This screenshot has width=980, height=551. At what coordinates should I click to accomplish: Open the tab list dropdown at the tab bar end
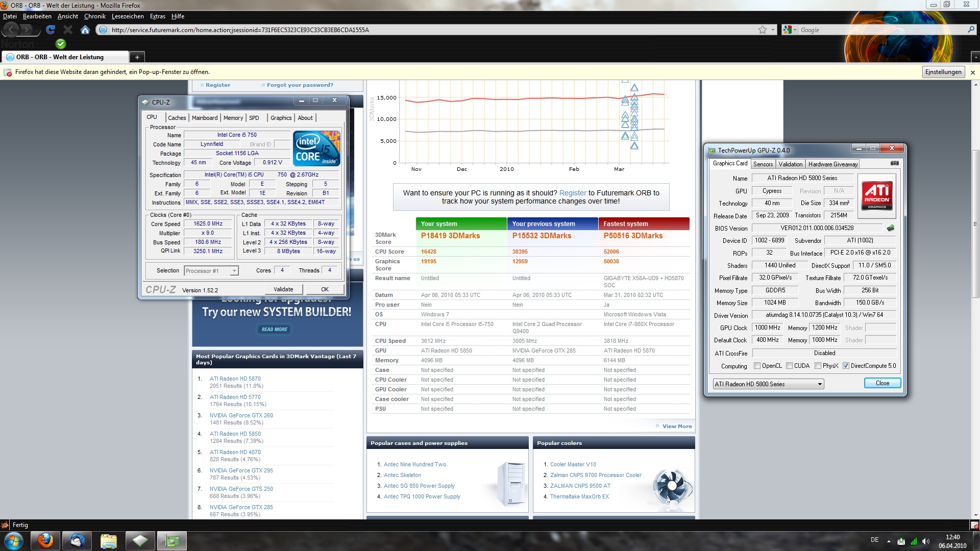(975, 57)
